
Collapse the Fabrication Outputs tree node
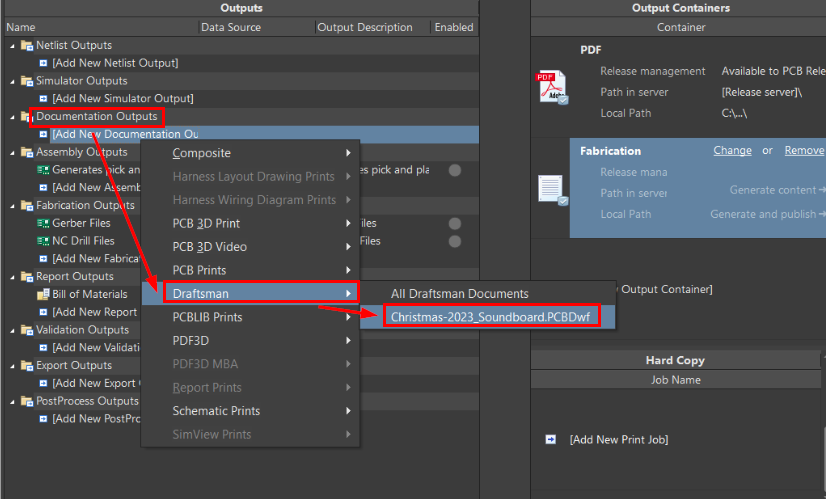click(13, 206)
